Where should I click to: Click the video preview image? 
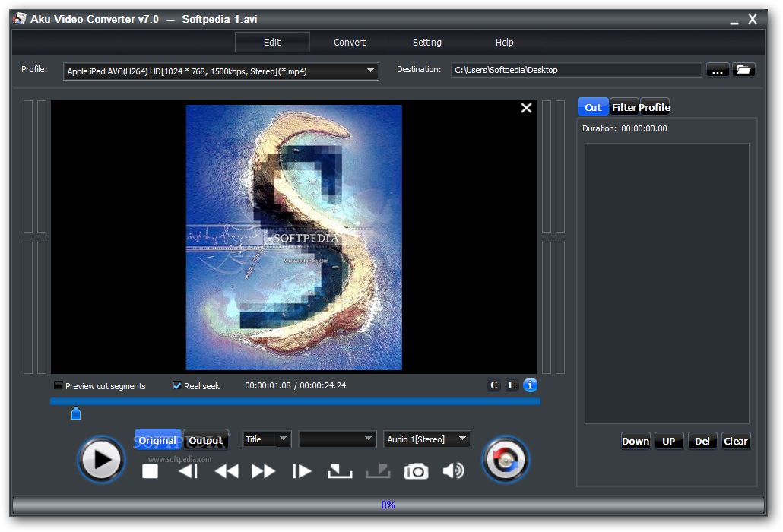(294, 237)
